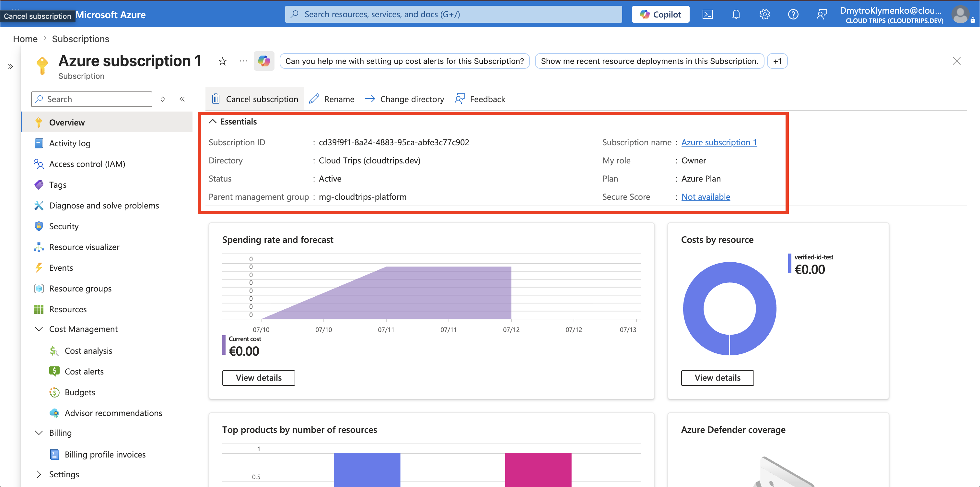Click the Security shield icon
This screenshot has width=980, height=487.
(39, 227)
